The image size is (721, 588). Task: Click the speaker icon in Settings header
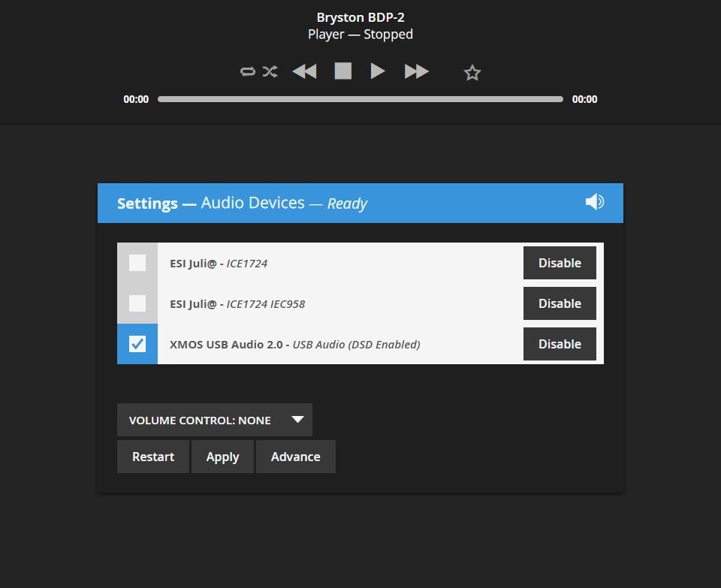tap(595, 202)
